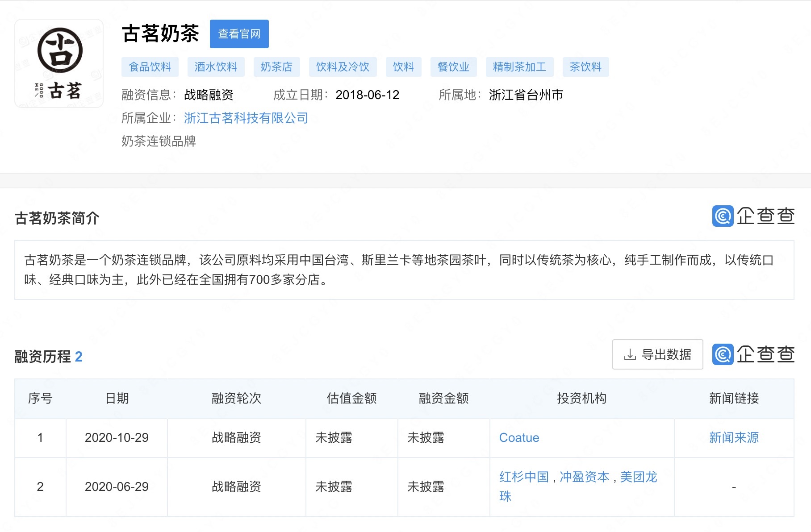
Task: Open the 查看官网 official website button
Action: pos(239,34)
